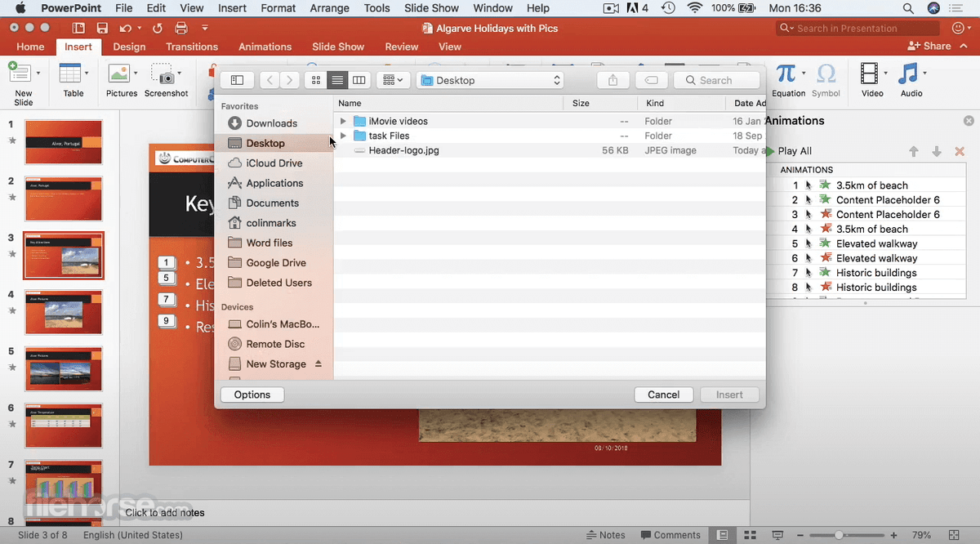Click the zoom out minus button
This screenshot has width=980, height=544.
799,535
